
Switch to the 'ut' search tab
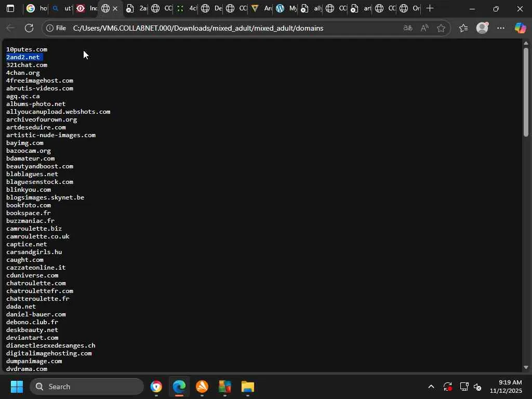61,8
